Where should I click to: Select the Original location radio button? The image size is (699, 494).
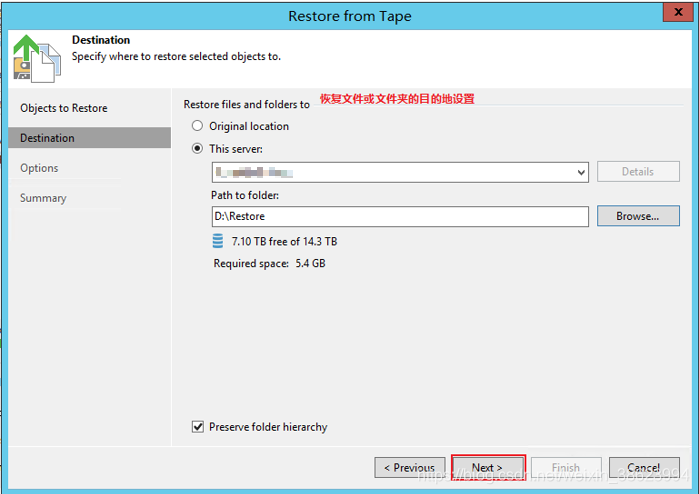pos(197,126)
